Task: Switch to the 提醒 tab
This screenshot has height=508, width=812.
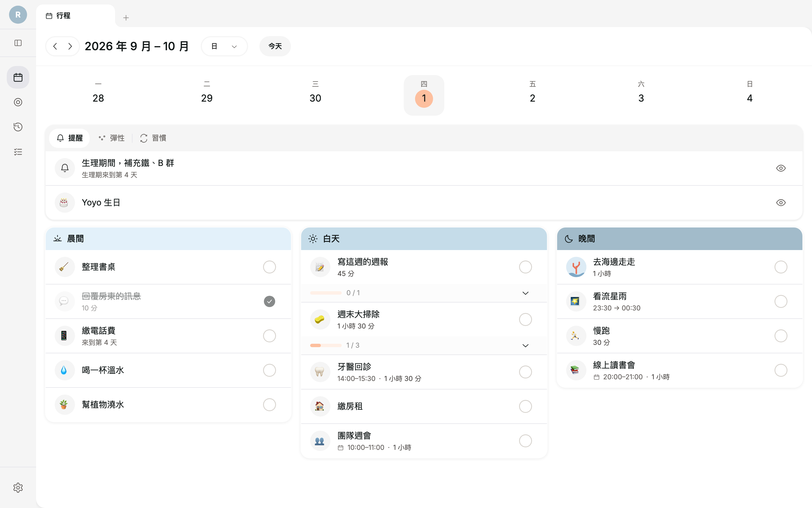Action: [69, 138]
